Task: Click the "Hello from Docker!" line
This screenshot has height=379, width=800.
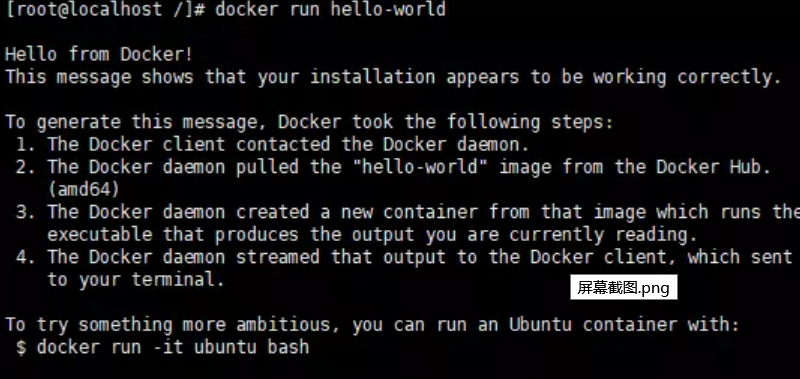Action: [99, 55]
